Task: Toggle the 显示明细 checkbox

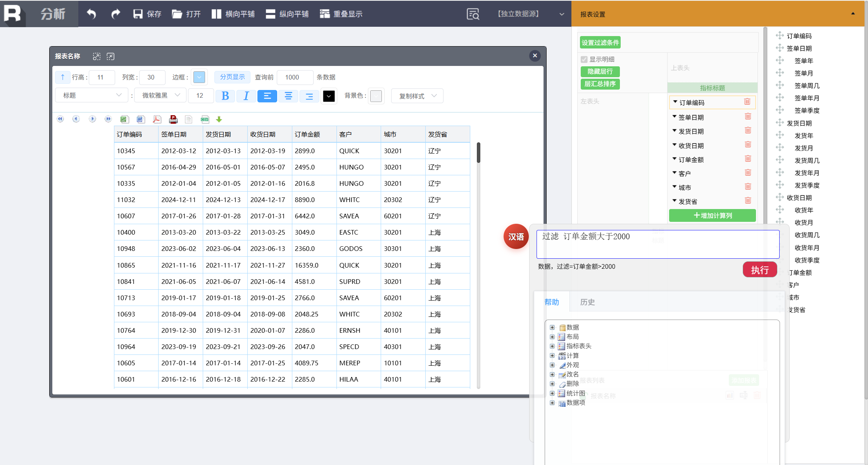Action: (x=584, y=59)
